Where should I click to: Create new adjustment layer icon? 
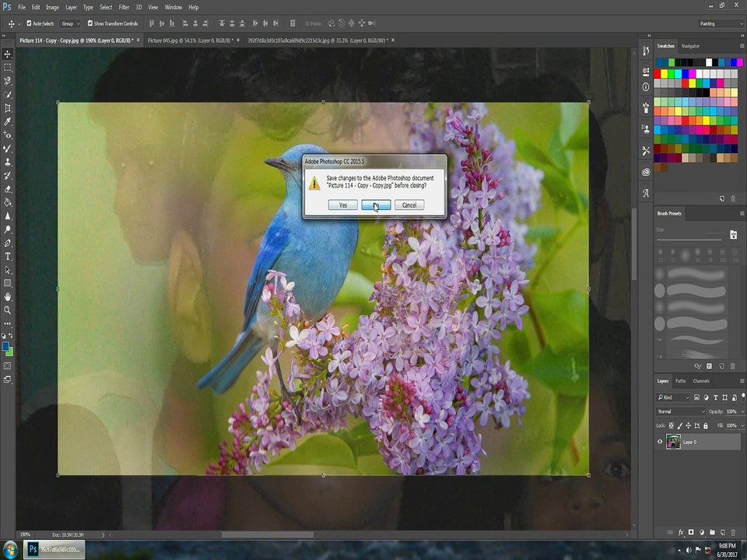(702, 532)
